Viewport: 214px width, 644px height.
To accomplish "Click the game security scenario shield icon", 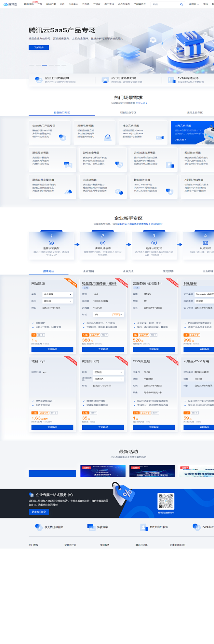I will (x=119, y=165).
